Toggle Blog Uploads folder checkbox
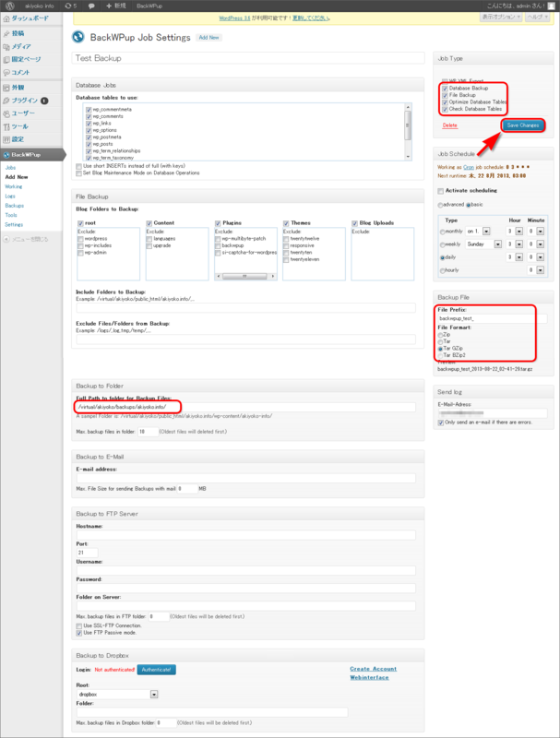 (x=355, y=223)
